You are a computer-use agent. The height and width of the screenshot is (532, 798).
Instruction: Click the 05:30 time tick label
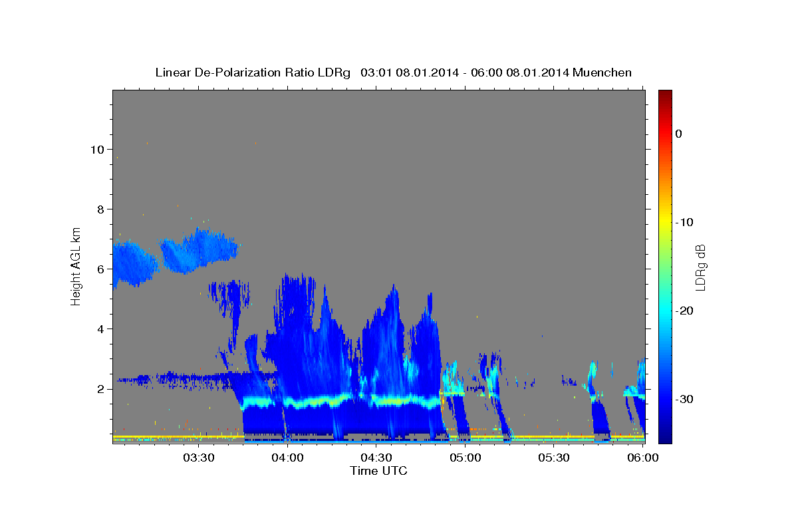[555, 458]
